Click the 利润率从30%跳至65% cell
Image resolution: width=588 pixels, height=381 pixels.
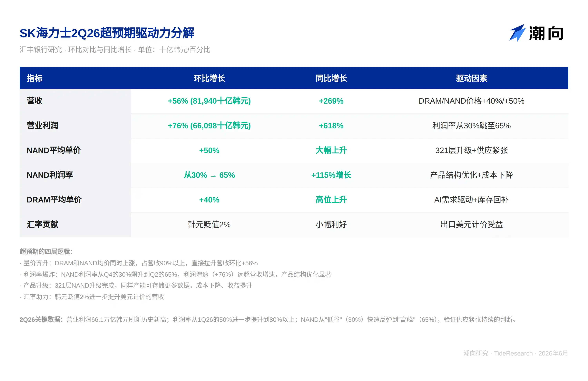[x=471, y=126]
